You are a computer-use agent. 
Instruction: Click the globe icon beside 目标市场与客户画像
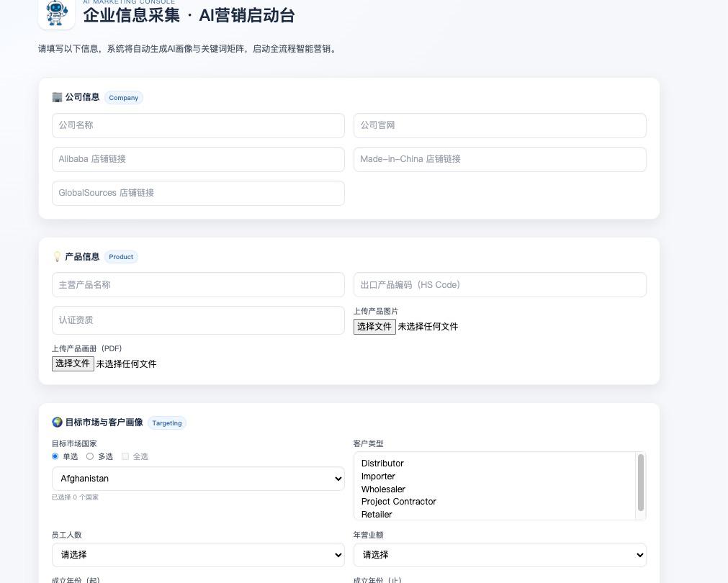(x=57, y=422)
